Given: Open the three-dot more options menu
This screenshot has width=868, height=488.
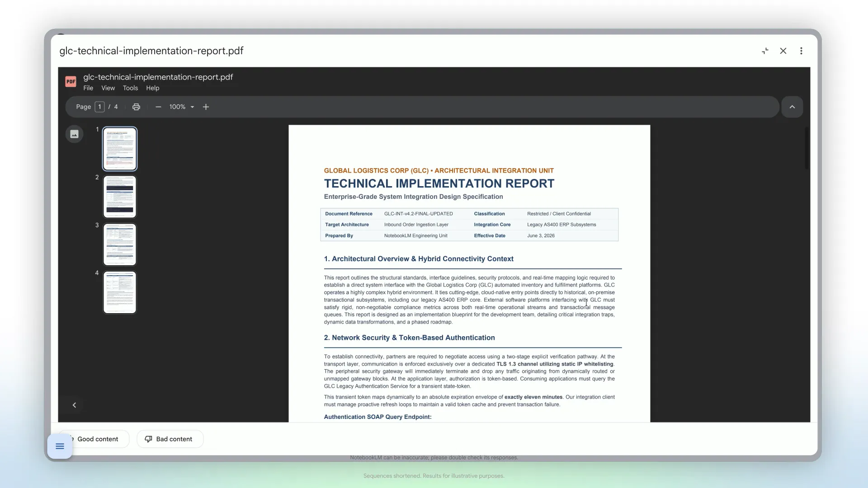Looking at the screenshot, I should [x=801, y=51].
